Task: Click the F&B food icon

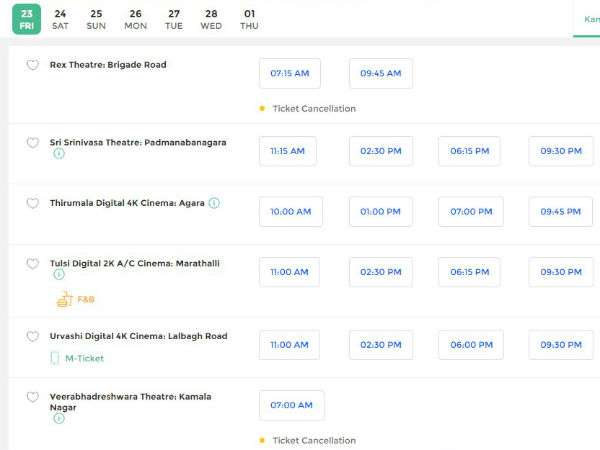Action: click(x=65, y=298)
